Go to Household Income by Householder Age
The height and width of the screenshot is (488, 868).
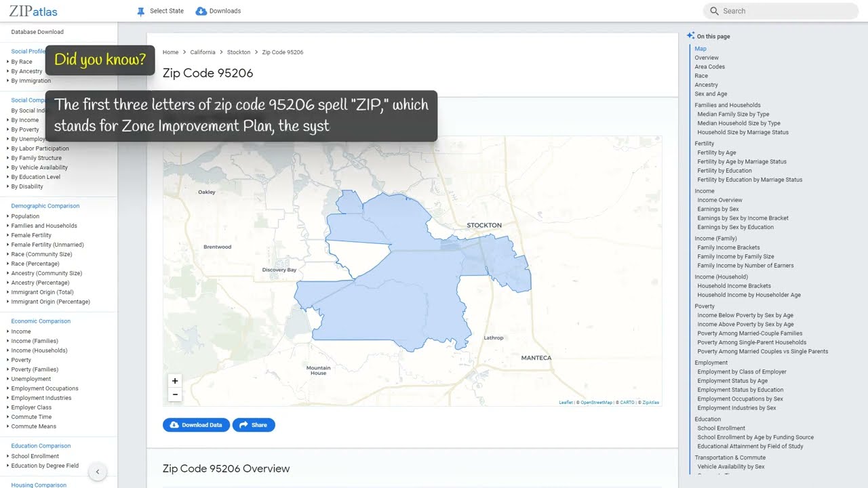(x=749, y=295)
